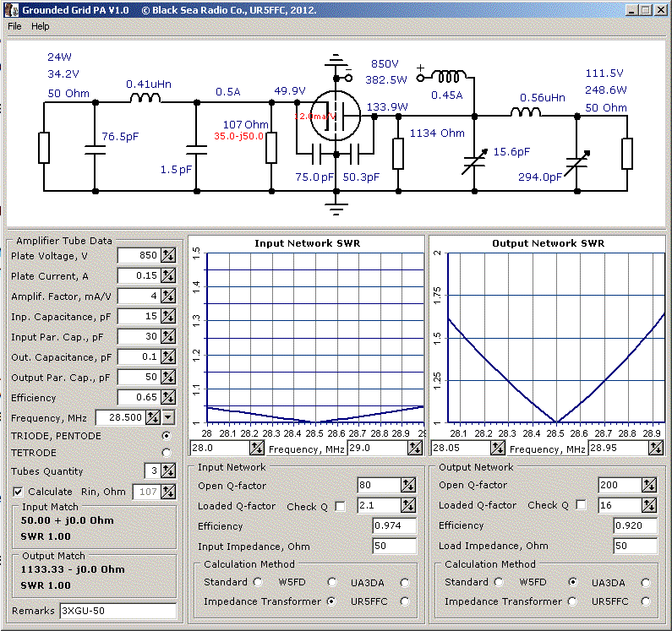Select Input Network UR5FFC calculation method

pyautogui.click(x=405, y=601)
